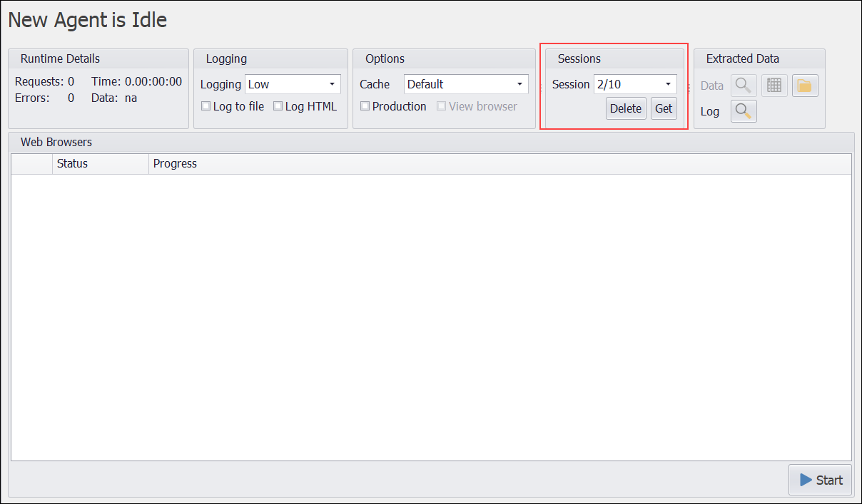Click the Web Browsers panel header
862x504 pixels.
[x=56, y=142]
